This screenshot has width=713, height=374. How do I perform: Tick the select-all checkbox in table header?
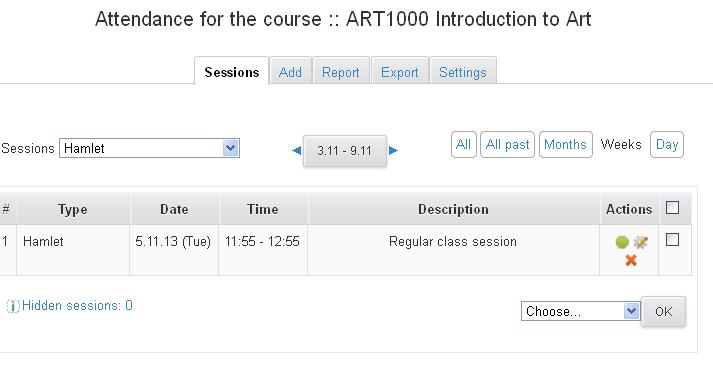coord(672,207)
